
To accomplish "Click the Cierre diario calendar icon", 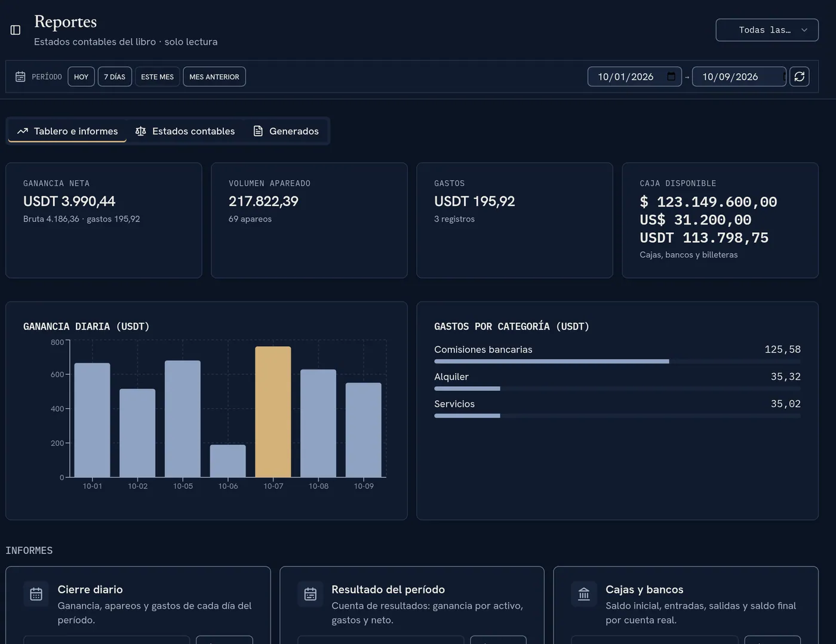I will [x=36, y=594].
